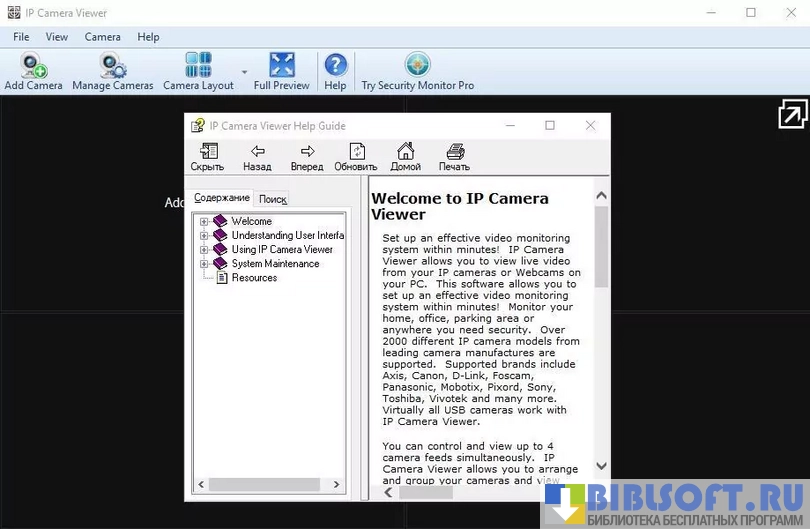Switch to the Поиск tab
The width and height of the screenshot is (810, 529).
tap(272, 199)
